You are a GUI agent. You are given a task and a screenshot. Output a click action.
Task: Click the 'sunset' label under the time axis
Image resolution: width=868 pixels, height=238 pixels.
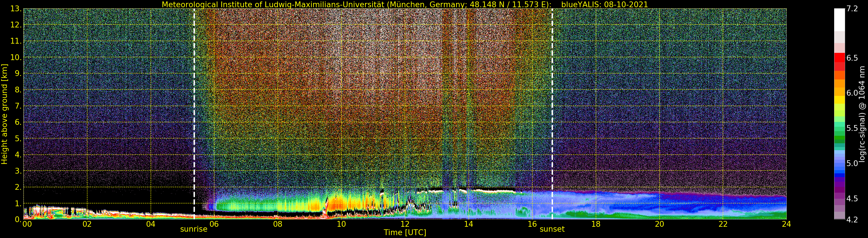[552, 229]
